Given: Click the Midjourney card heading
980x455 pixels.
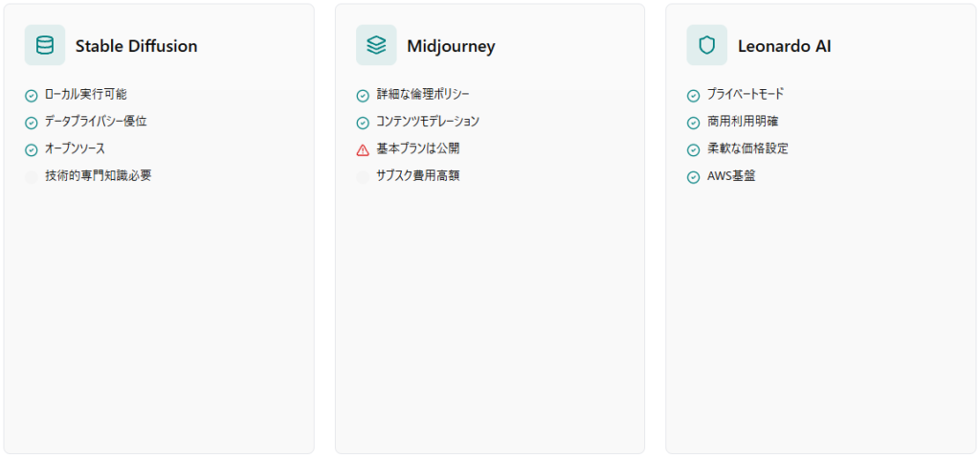Looking at the screenshot, I should pos(451,46).
